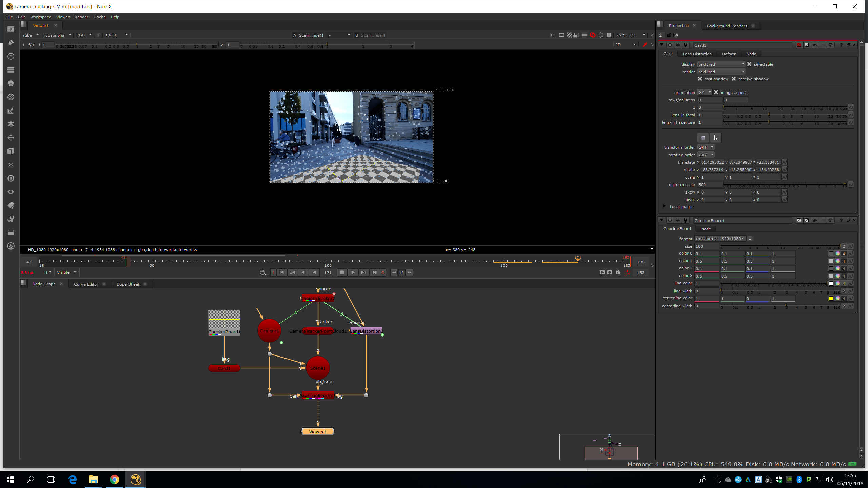868x488 pixels.
Task: Open the rotation order ZXY dropdown
Action: [706, 155]
